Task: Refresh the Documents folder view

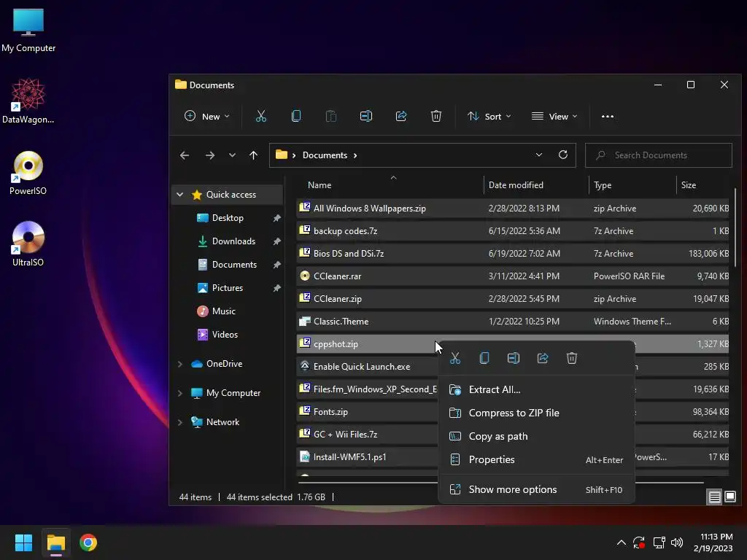Action: [563, 155]
